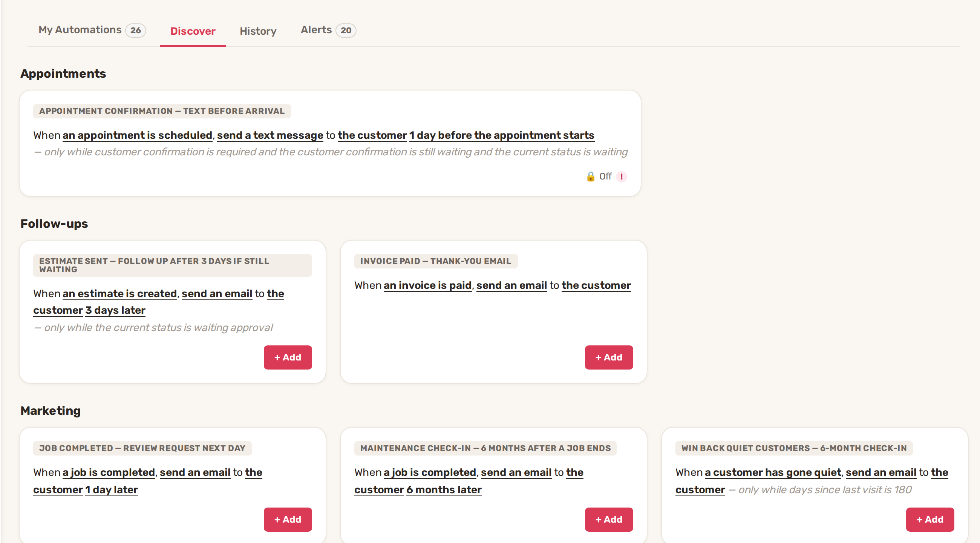Click 'send an email' in Win Back card
980x543 pixels.
click(881, 472)
